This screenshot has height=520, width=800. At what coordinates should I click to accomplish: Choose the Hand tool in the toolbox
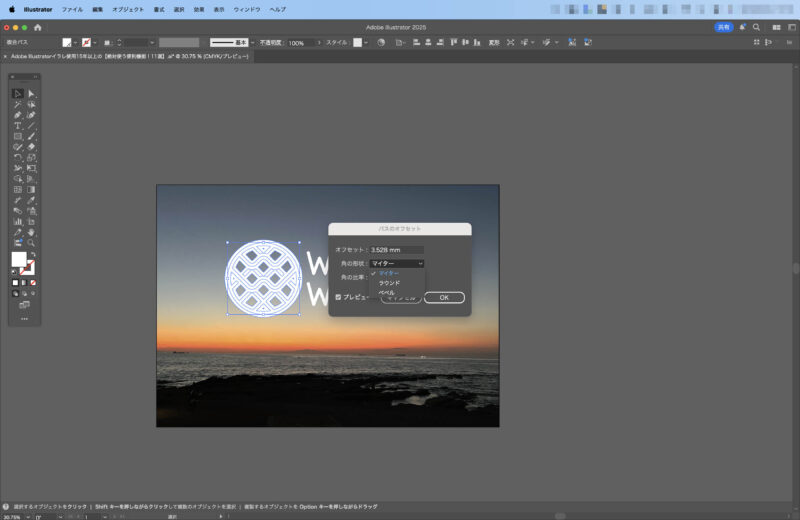[31, 232]
